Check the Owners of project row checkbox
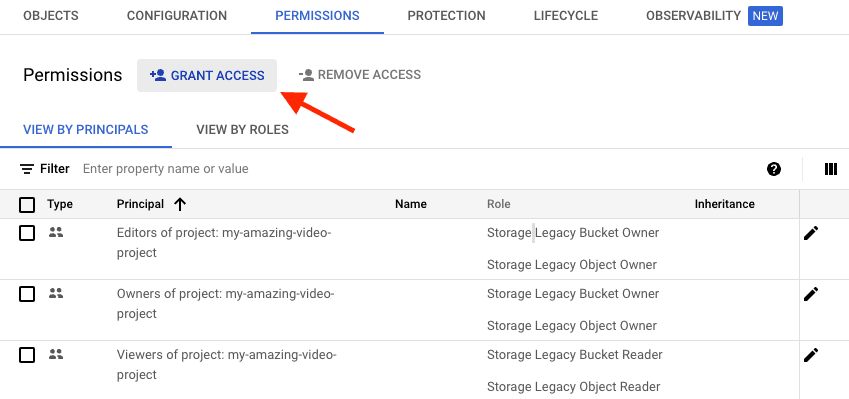 point(27,295)
